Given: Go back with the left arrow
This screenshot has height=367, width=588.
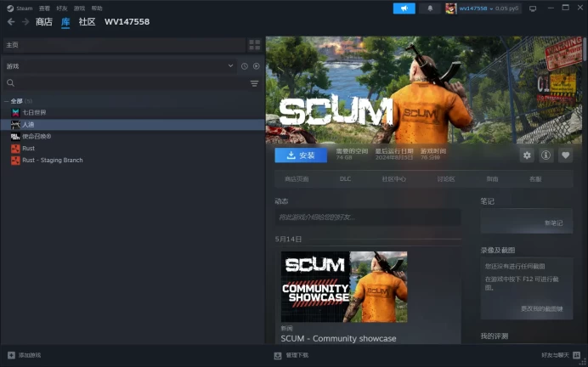Looking at the screenshot, I should (11, 22).
